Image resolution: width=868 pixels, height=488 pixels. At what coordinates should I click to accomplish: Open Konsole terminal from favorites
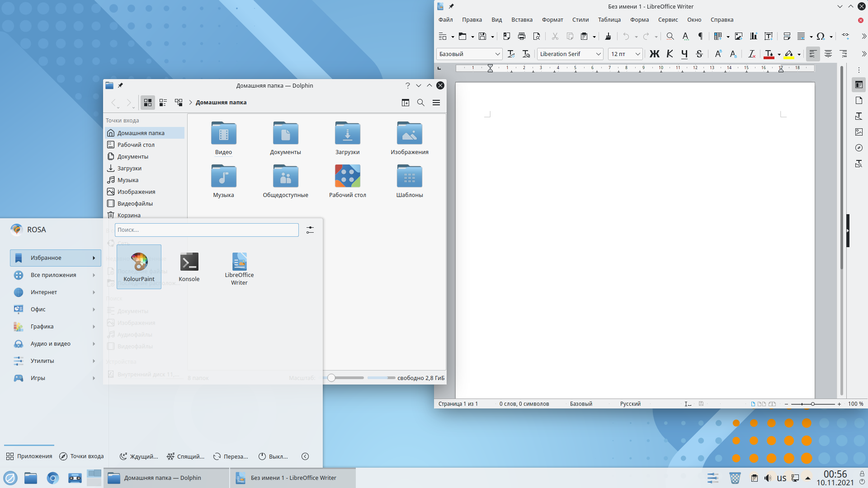(x=189, y=266)
